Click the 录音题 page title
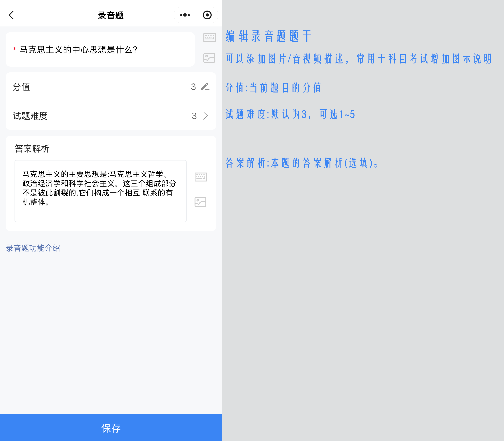504x441 pixels. [111, 15]
